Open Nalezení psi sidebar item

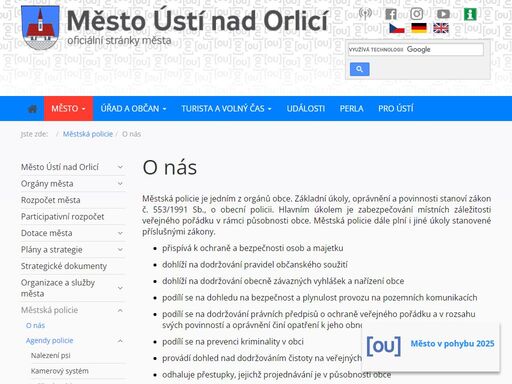pos(50,356)
